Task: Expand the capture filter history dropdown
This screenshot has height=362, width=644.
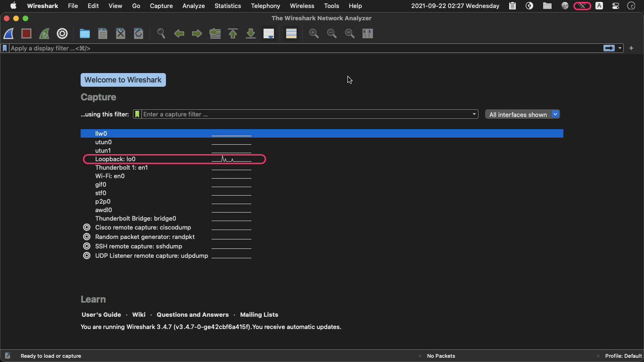Action: tap(474, 114)
